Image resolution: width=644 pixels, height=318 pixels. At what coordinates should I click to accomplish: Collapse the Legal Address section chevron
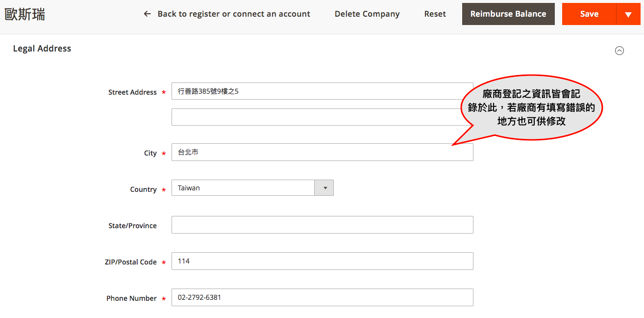[x=619, y=51]
